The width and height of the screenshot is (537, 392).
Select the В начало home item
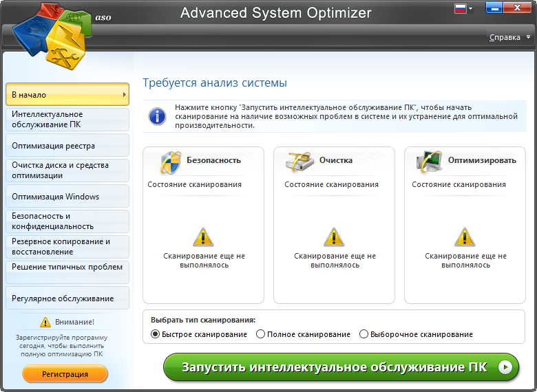67,94
